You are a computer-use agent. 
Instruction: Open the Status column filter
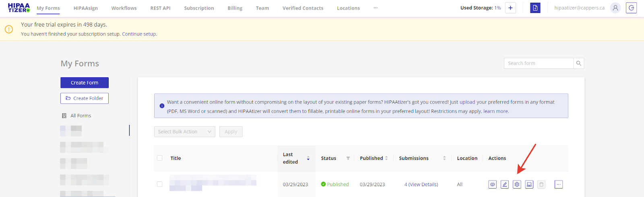(348, 158)
